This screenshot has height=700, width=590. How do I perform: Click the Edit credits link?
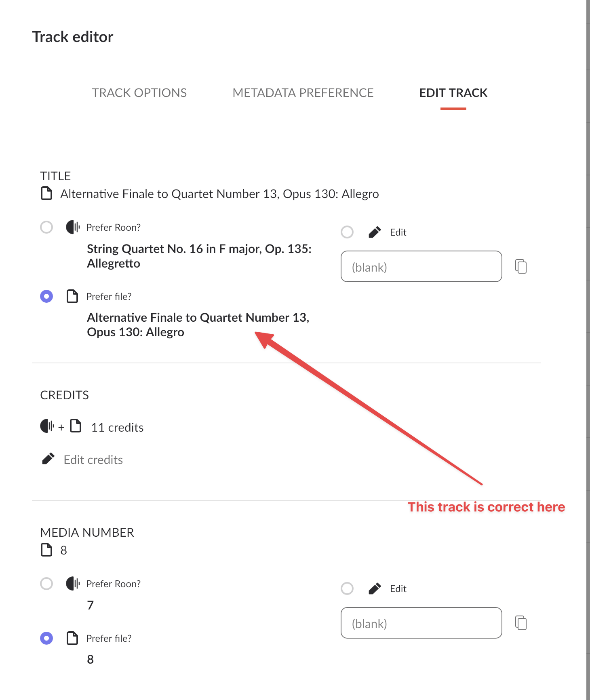93,460
